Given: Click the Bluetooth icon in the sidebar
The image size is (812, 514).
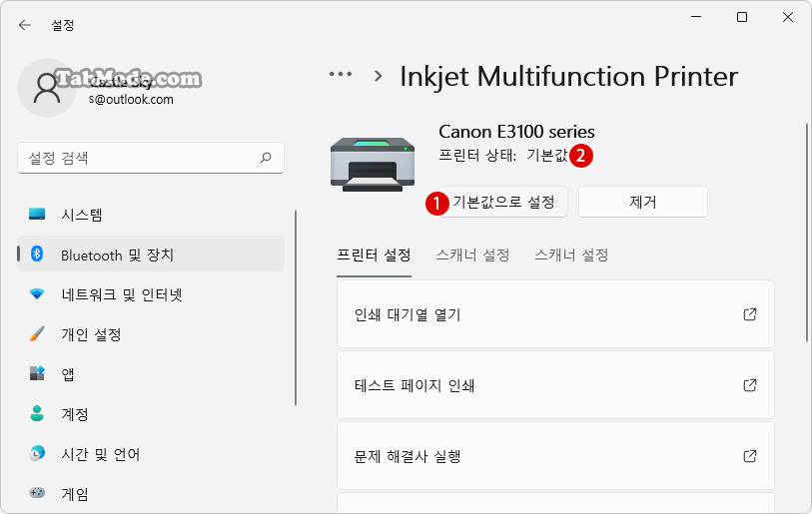Looking at the screenshot, I should pyautogui.click(x=37, y=254).
